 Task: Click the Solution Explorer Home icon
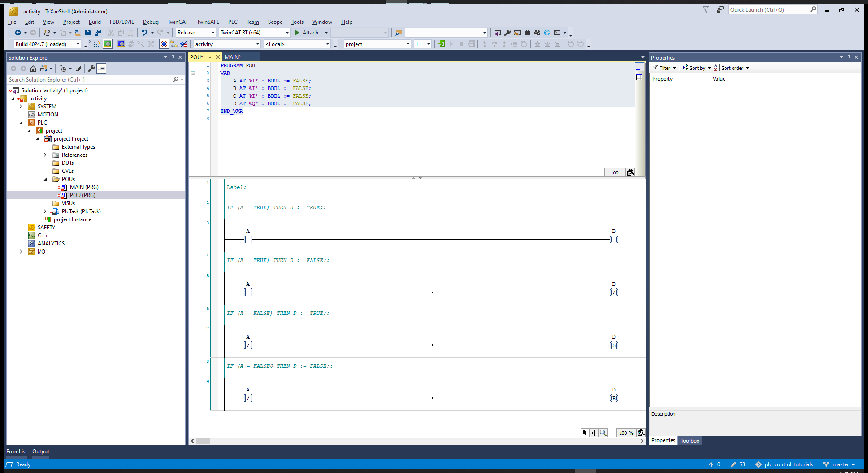click(33, 69)
